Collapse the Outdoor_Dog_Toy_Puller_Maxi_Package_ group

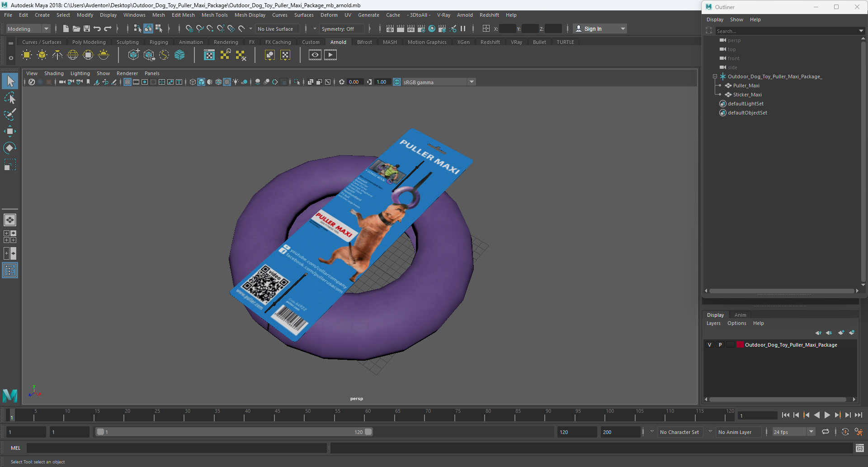tap(715, 76)
